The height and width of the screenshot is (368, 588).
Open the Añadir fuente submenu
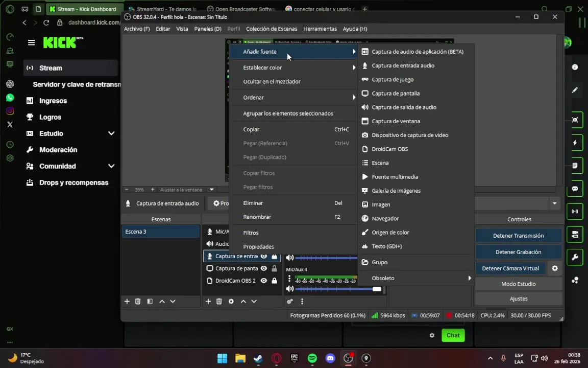point(293,52)
